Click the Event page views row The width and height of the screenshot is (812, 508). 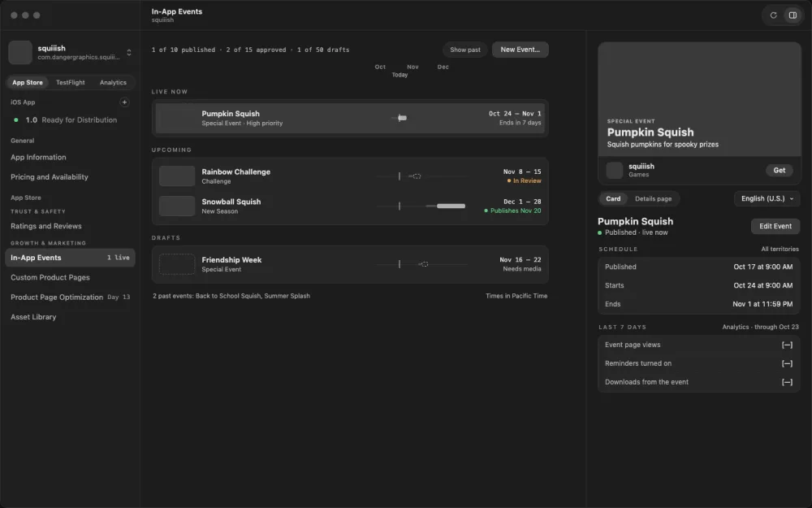point(698,345)
